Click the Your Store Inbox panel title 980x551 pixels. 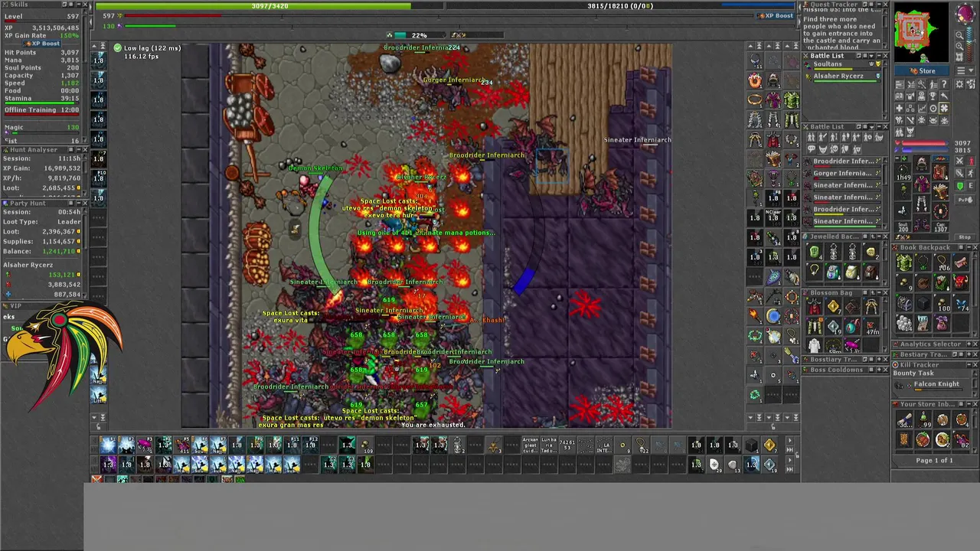point(927,404)
